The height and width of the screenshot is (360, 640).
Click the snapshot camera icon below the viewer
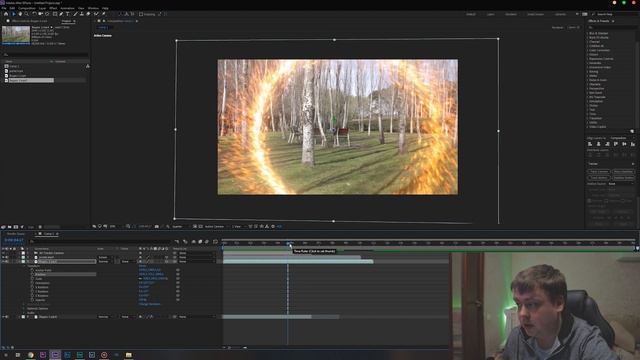(157, 227)
